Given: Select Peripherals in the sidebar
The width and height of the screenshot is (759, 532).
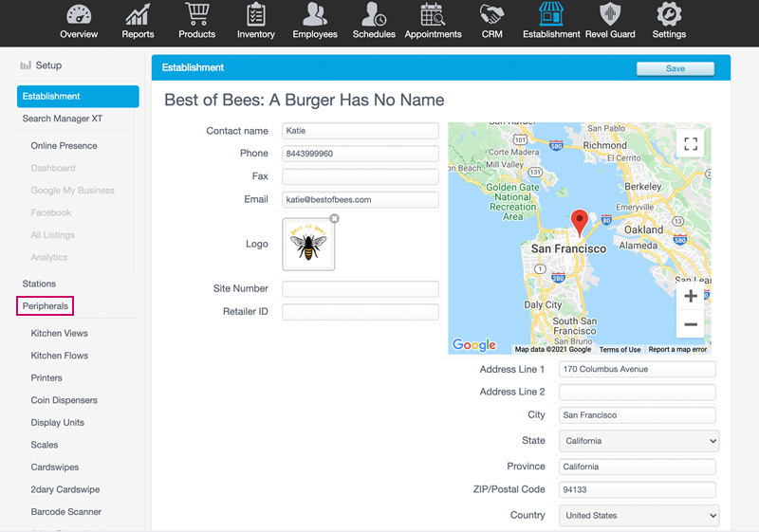Looking at the screenshot, I should point(46,306).
